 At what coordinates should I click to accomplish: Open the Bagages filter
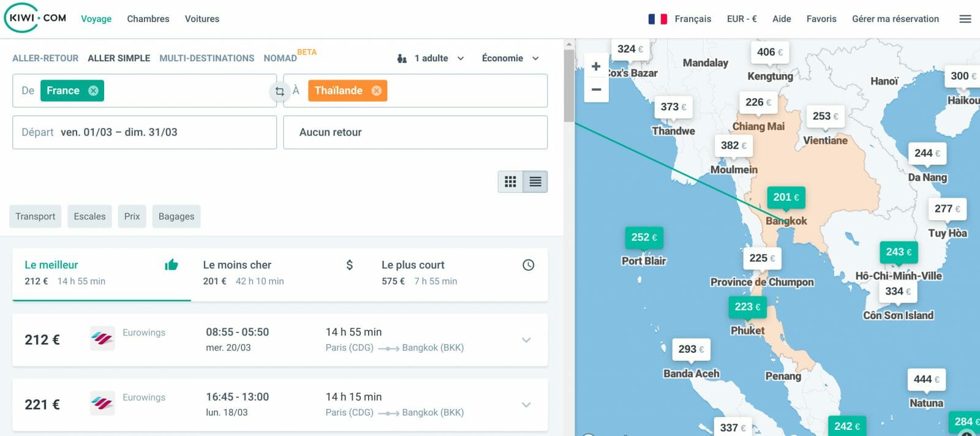coord(176,216)
